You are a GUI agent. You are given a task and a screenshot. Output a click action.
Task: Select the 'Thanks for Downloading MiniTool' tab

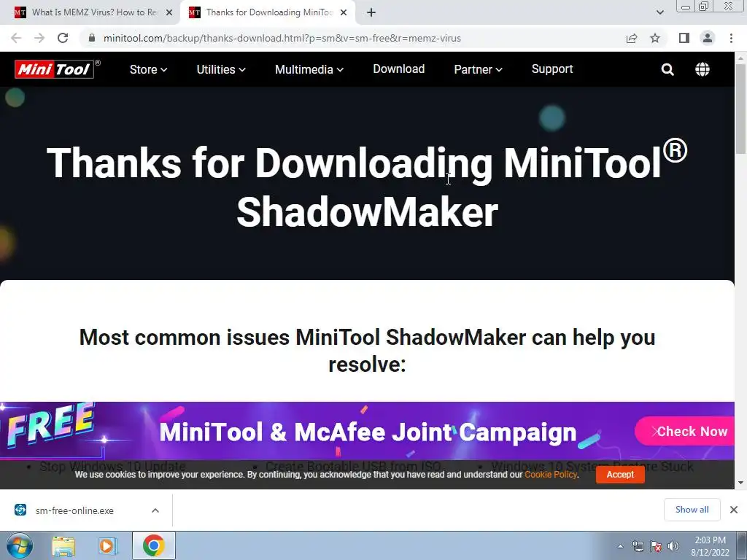pyautogui.click(x=267, y=12)
